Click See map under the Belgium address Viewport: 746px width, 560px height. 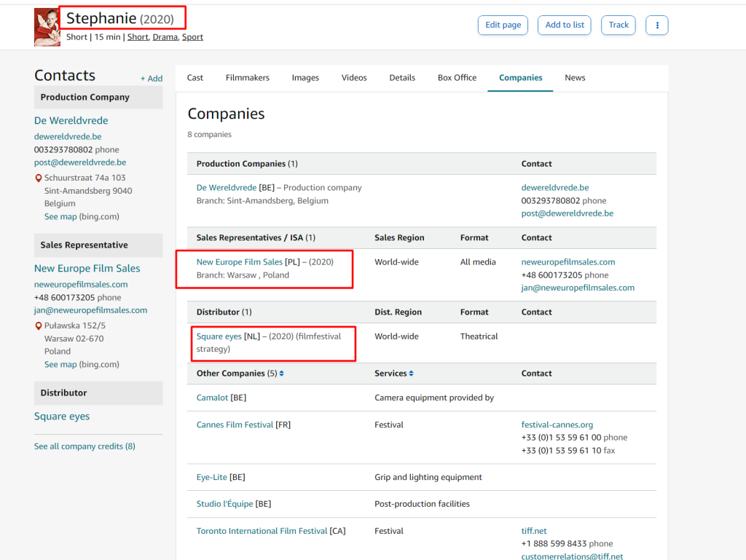pos(61,217)
